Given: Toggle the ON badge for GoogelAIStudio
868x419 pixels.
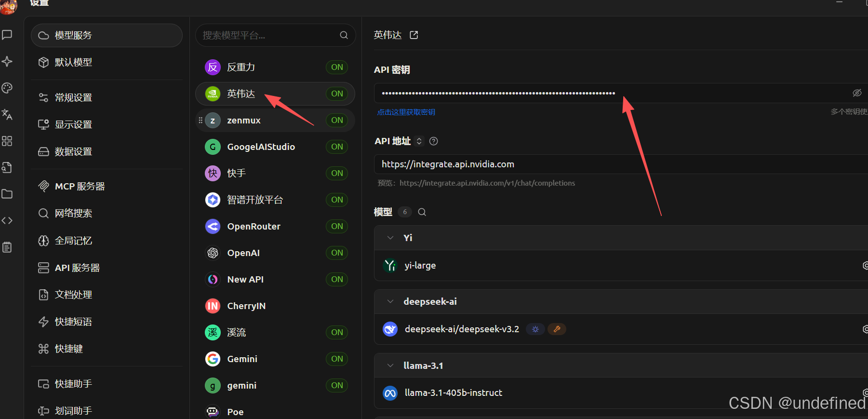Looking at the screenshot, I should [x=337, y=147].
